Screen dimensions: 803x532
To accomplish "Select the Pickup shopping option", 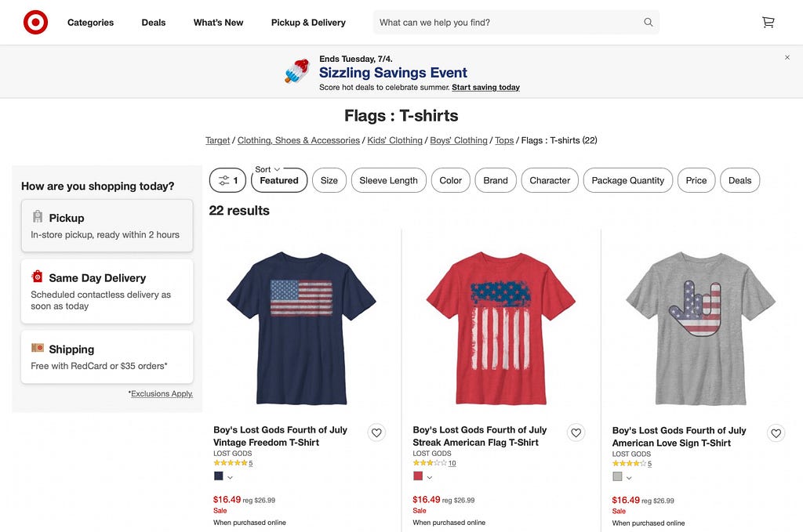I will pyautogui.click(x=107, y=226).
